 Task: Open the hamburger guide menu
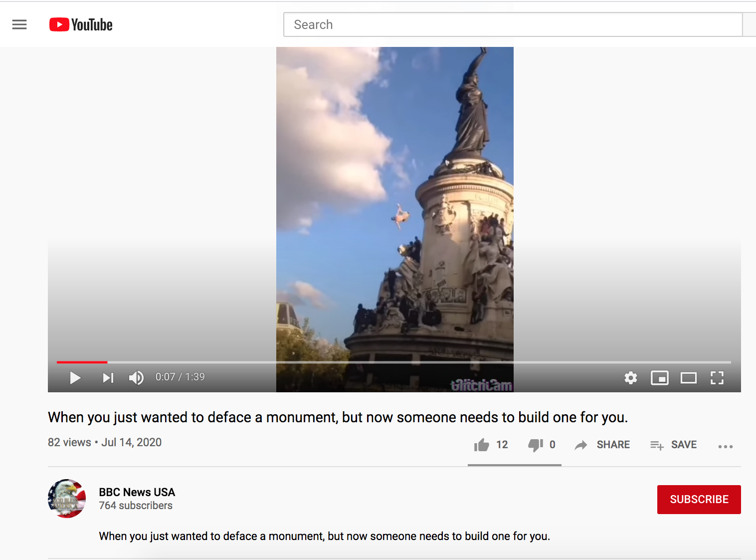pyautogui.click(x=19, y=24)
